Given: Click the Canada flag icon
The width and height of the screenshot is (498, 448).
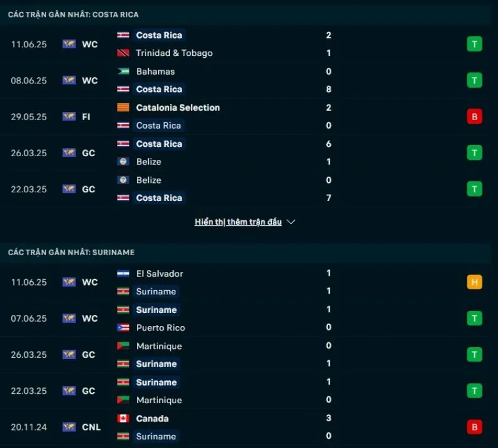Looking at the screenshot, I should pyautogui.click(x=123, y=418).
